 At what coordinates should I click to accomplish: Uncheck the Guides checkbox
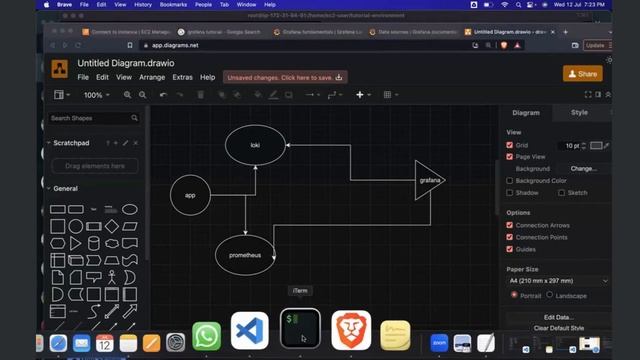(509, 249)
